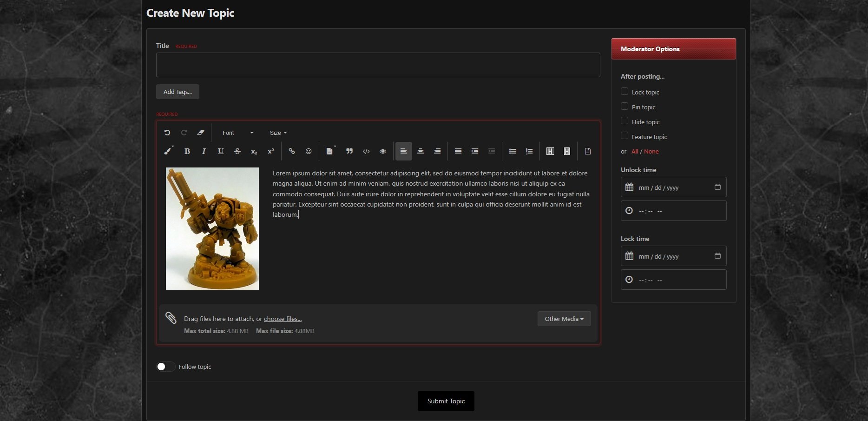The image size is (868, 421).
Task: Click the undo icon in editor toolbar
Action: tap(167, 133)
